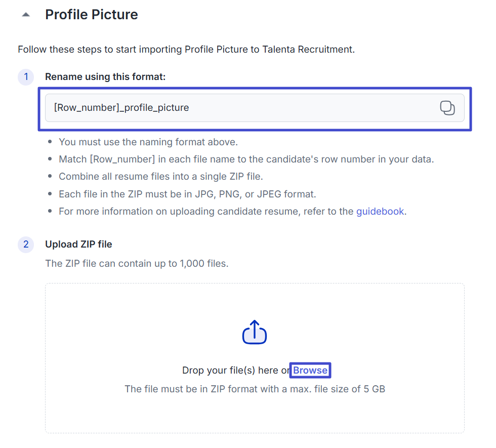Click the 'Rename using this format:' label

pyautogui.click(x=105, y=77)
